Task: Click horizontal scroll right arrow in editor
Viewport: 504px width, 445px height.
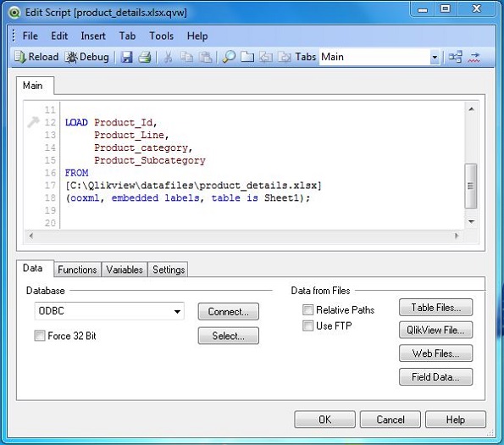Action: point(457,236)
